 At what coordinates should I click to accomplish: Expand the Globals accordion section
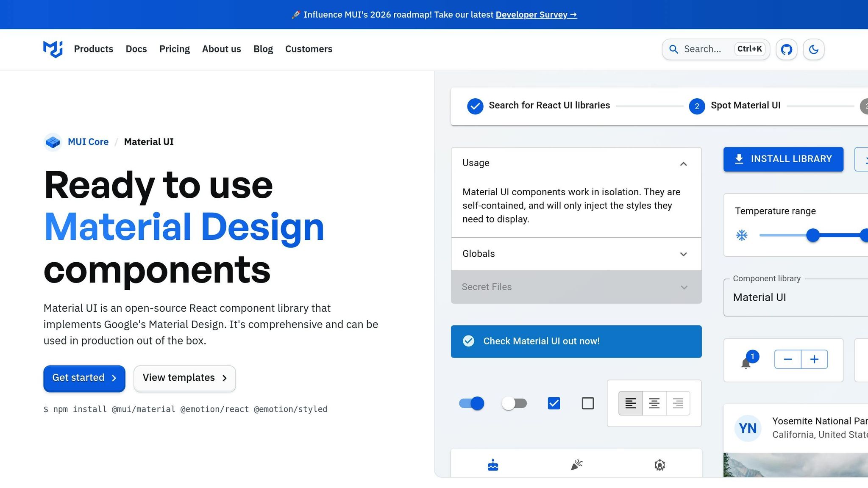(x=576, y=254)
